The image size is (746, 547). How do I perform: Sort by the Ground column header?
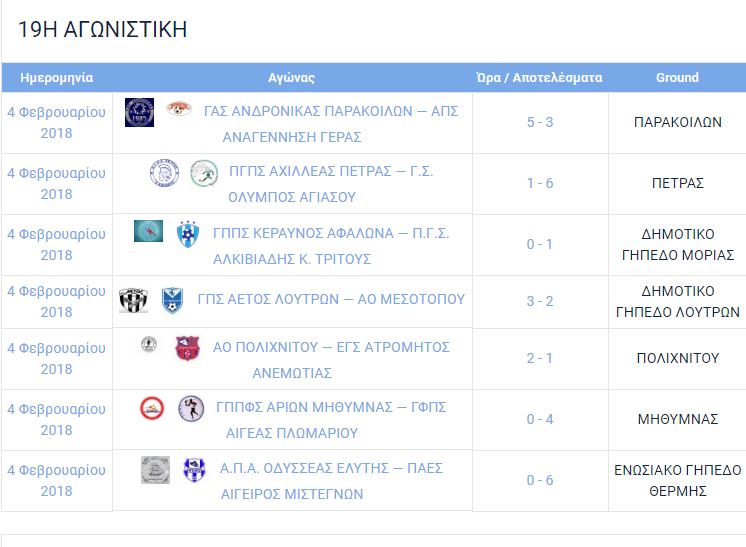point(677,78)
